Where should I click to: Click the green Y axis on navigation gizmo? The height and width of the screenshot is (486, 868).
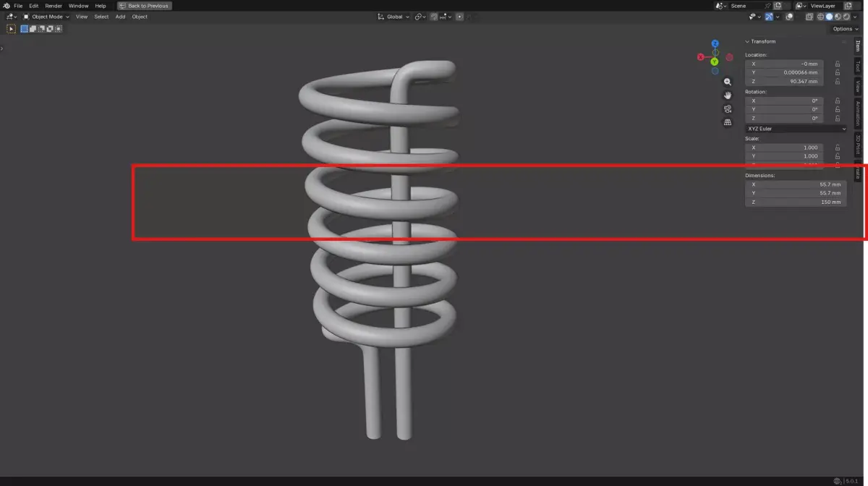click(715, 61)
